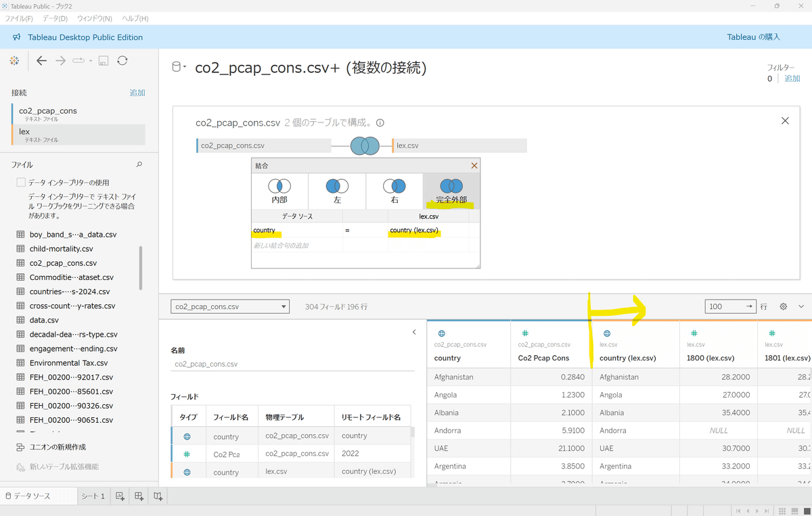This screenshot has height=516, width=812.
Task: Click the save disk icon
Action: [104, 61]
